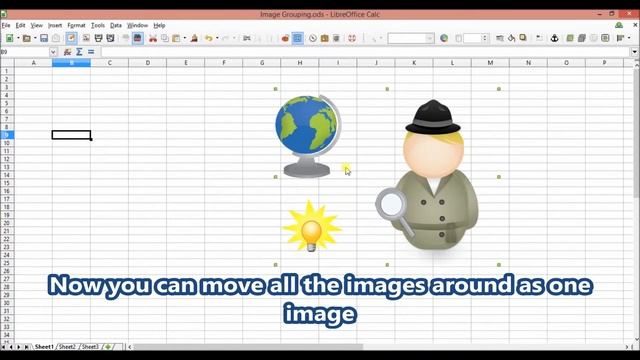Click the globe icon in toolbar
640x360 pixels.
click(x=444, y=38)
